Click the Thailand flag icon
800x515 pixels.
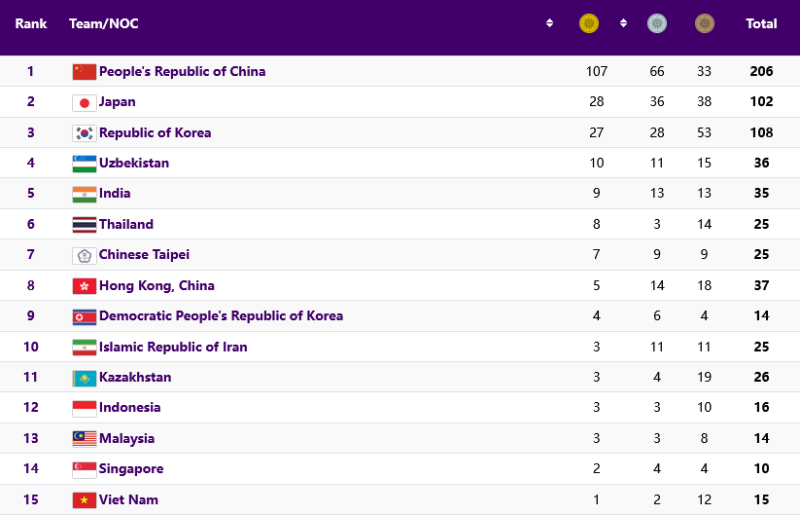click(84, 225)
